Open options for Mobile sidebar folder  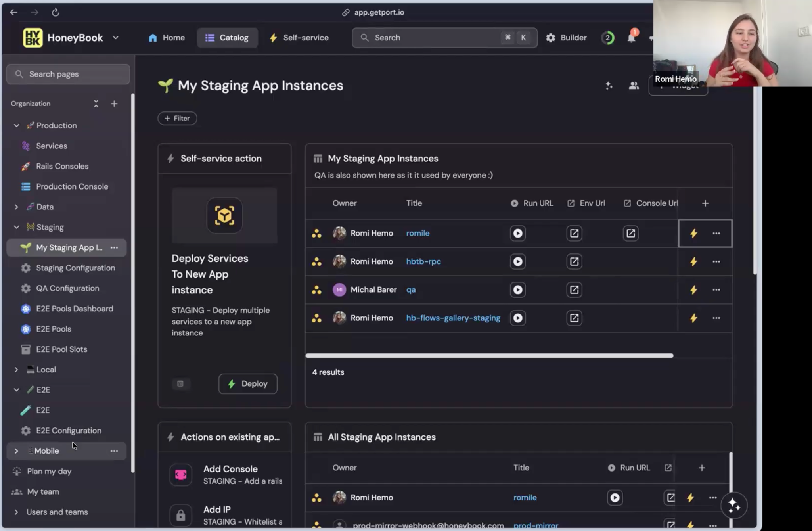114,451
